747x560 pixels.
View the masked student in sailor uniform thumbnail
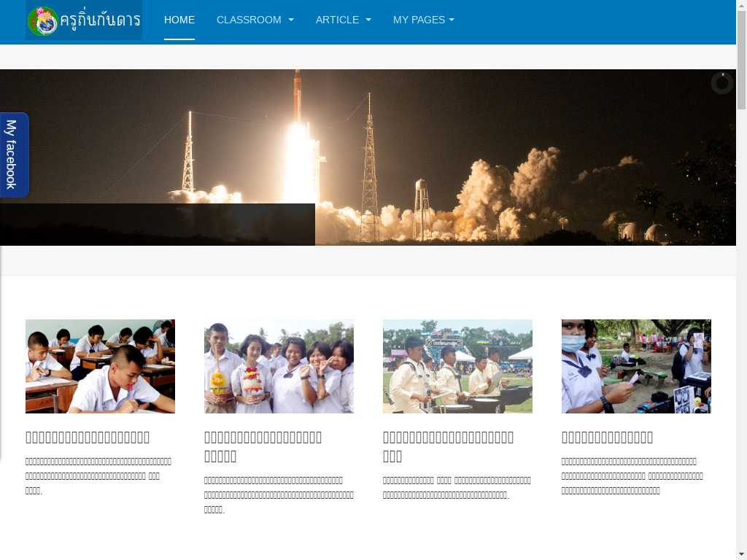click(636, 366)
